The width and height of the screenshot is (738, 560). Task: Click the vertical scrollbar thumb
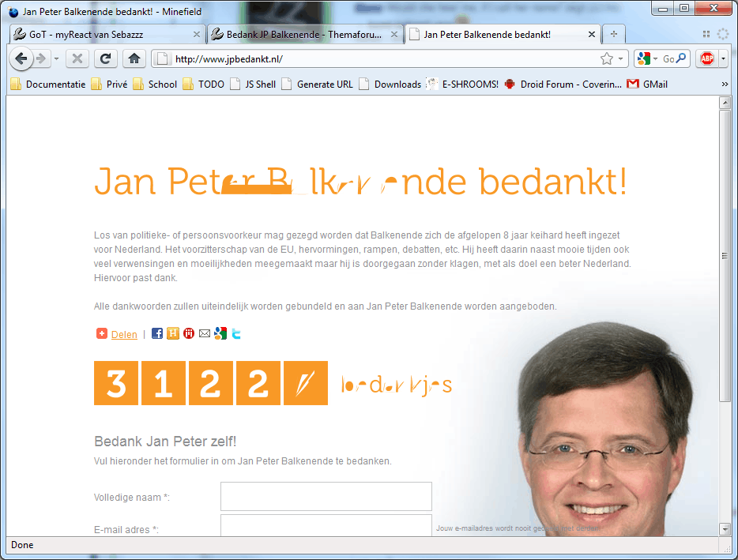pyautogui.click(x=725, y=256)
